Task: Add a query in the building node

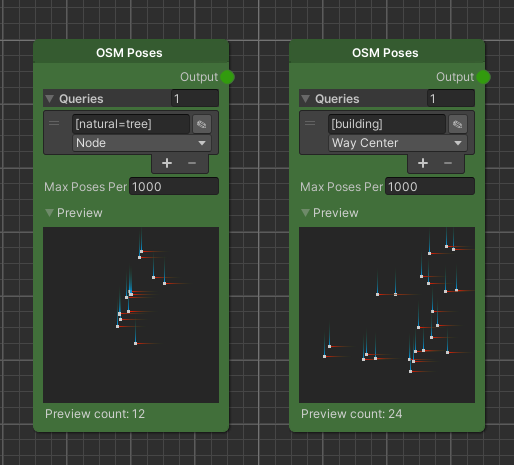Action: coord(423,163)
